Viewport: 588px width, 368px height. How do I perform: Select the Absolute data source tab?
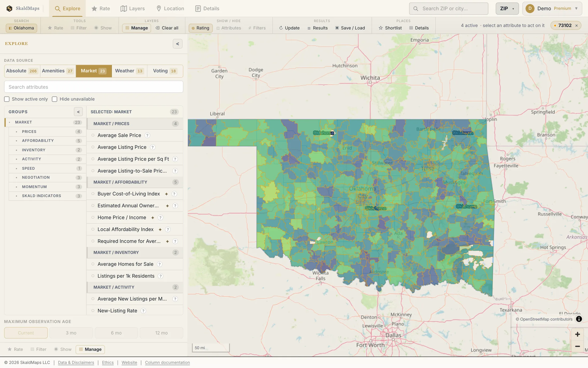tap(22, 71)
